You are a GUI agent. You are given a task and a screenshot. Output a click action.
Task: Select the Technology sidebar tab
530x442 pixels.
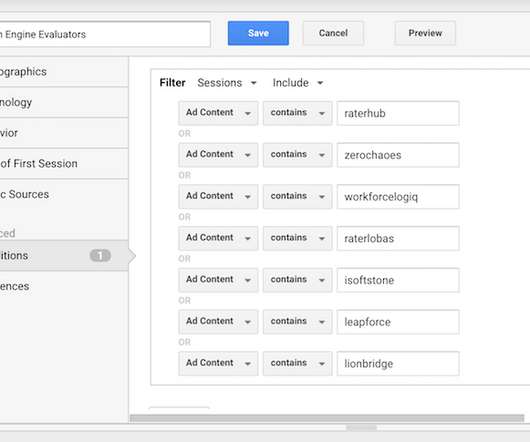click(64, 102)
